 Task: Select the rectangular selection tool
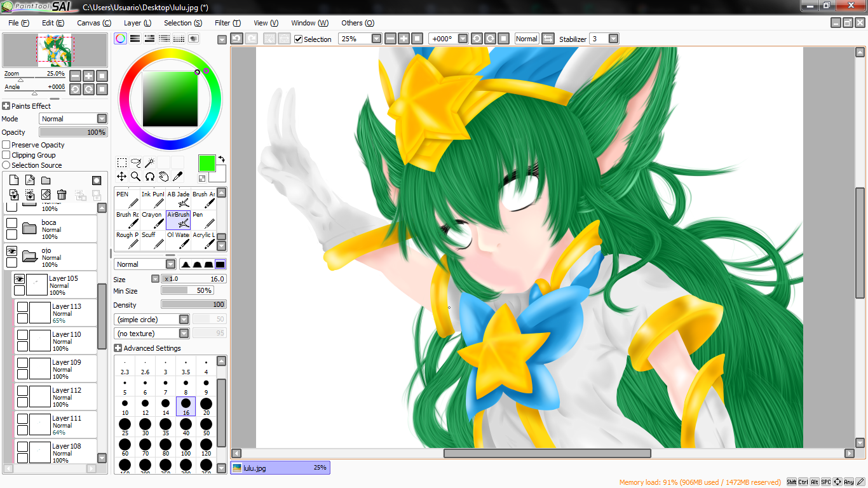[121, 163]
